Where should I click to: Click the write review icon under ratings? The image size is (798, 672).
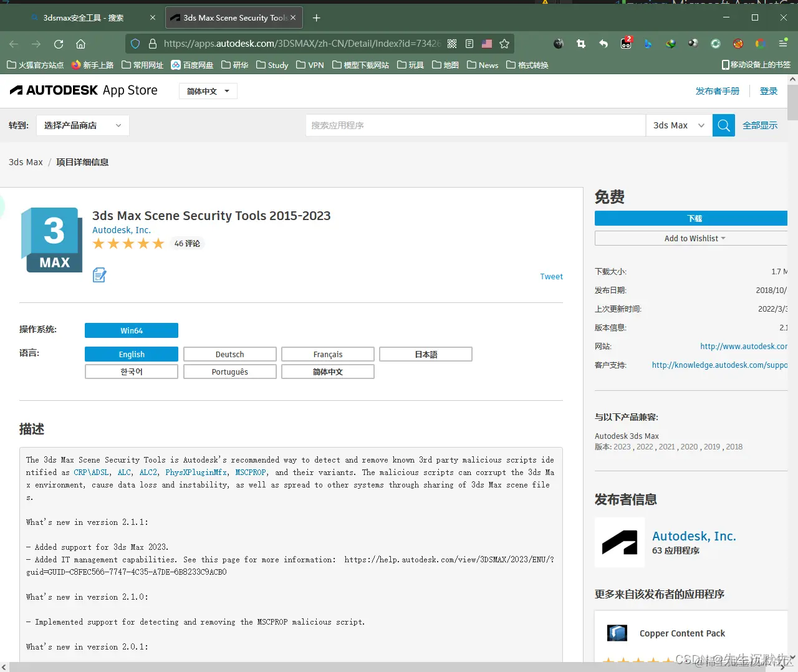pos(99,275)
